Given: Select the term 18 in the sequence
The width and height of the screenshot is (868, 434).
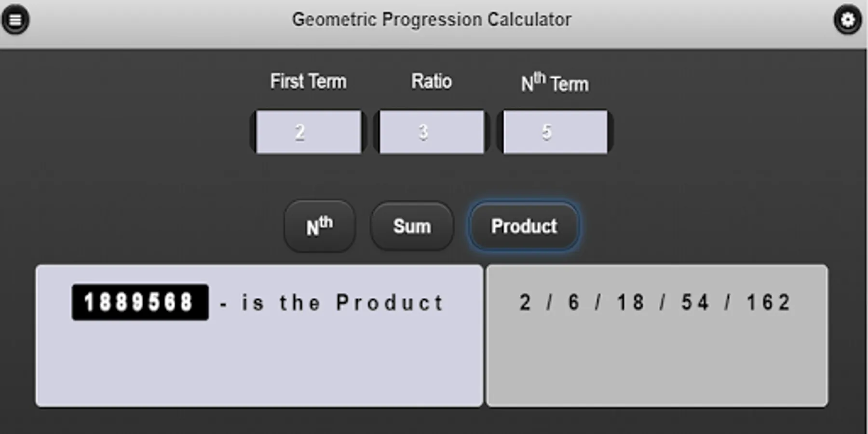Looking at the screenshot, I should tap(630, 303).
